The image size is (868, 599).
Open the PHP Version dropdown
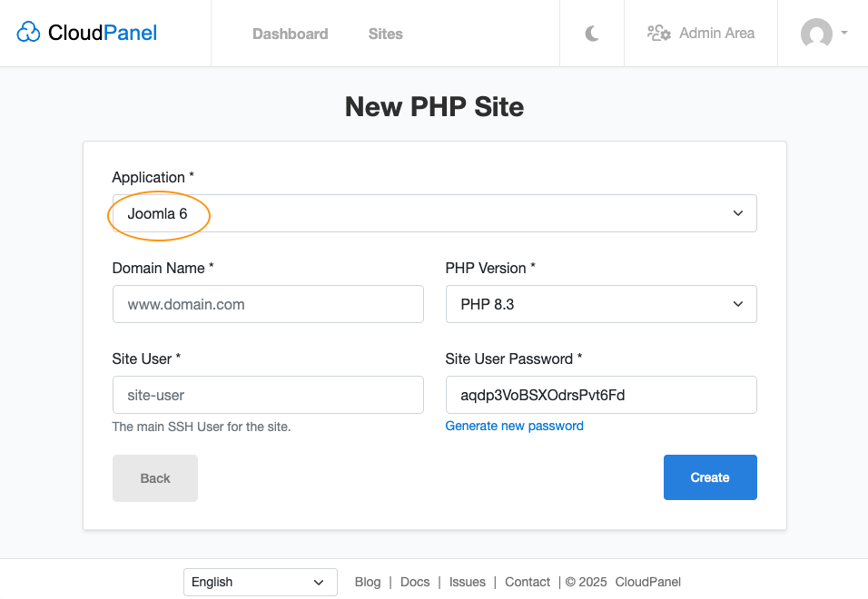(600, 304)
